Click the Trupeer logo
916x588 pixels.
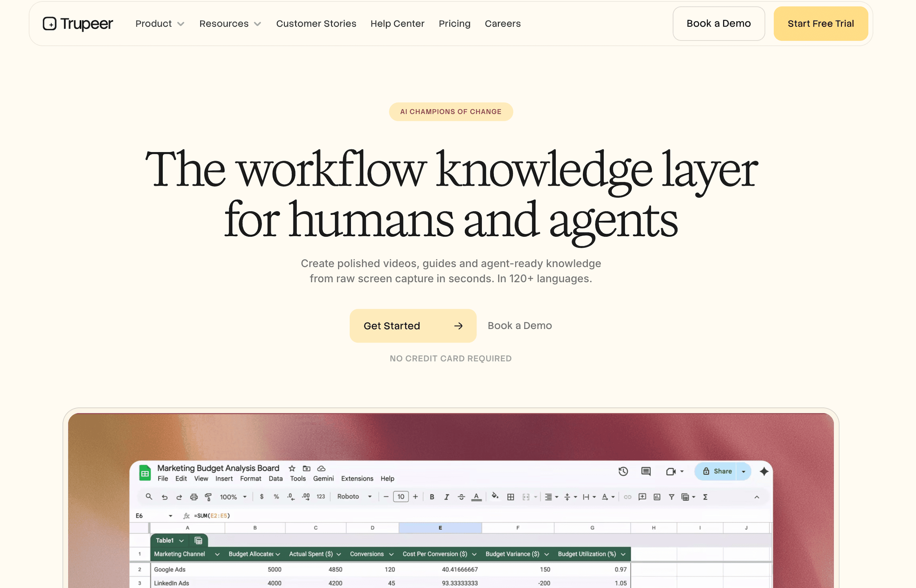(x=78, y=24)
